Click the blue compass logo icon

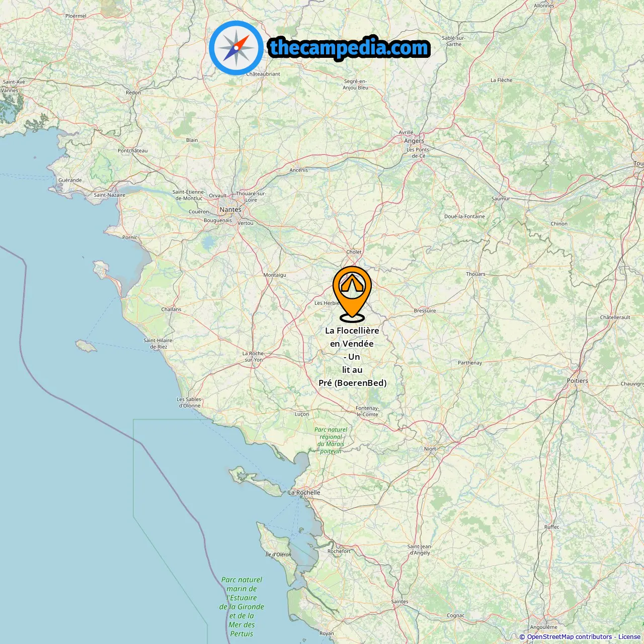point(236,48)
